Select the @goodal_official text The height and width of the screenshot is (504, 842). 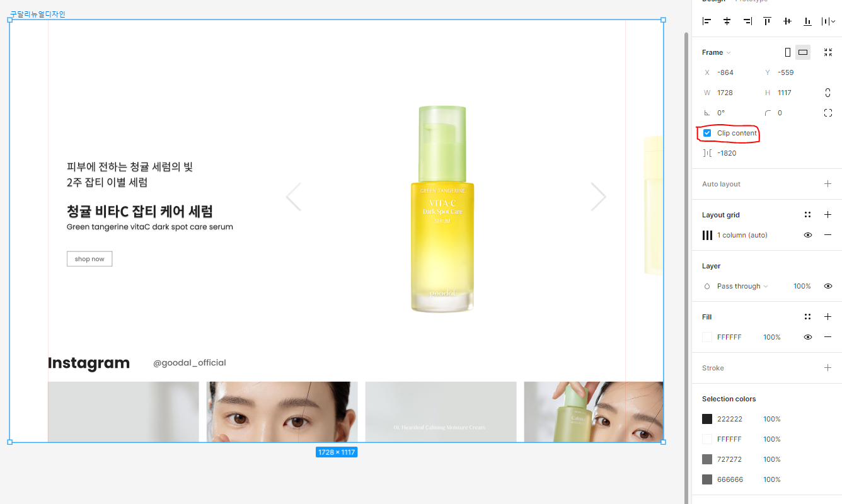pyautogui.click(x=189, y=363)
